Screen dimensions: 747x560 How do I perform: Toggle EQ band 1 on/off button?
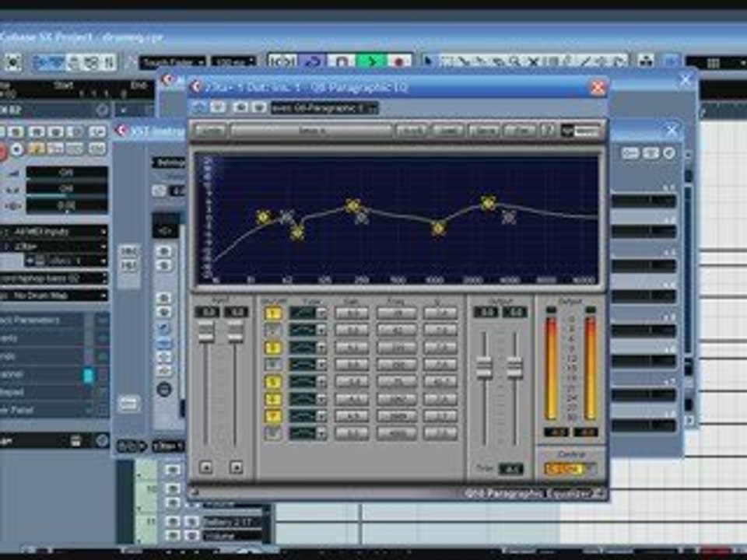[x=273, y=313]
